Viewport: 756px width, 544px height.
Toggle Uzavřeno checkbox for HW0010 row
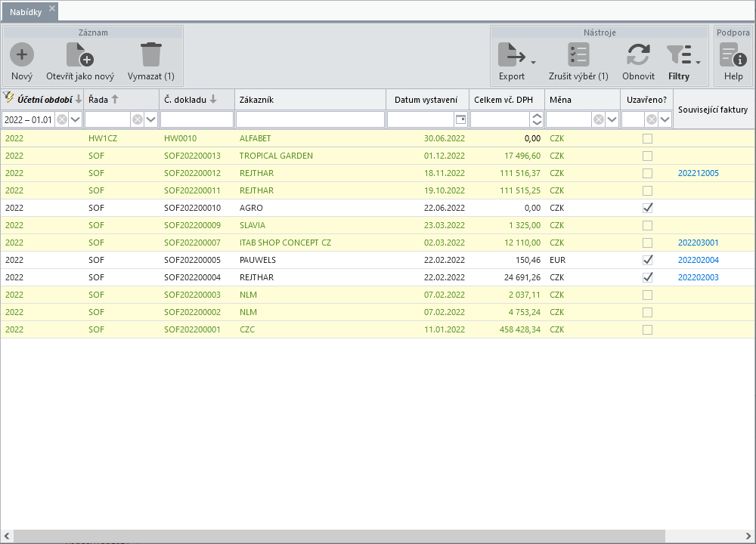[648, 139]
